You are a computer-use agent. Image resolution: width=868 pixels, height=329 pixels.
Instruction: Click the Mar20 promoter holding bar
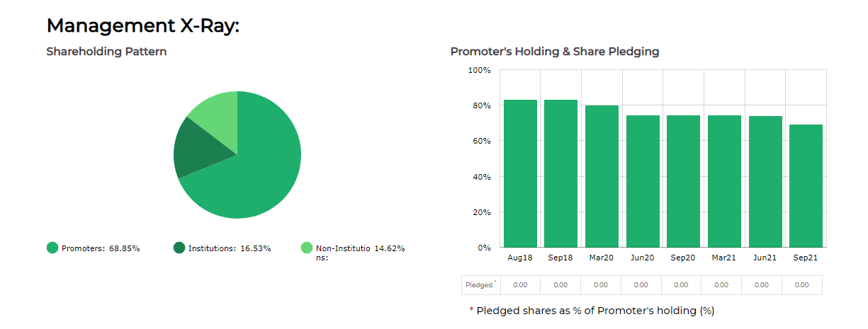[602, 175]
